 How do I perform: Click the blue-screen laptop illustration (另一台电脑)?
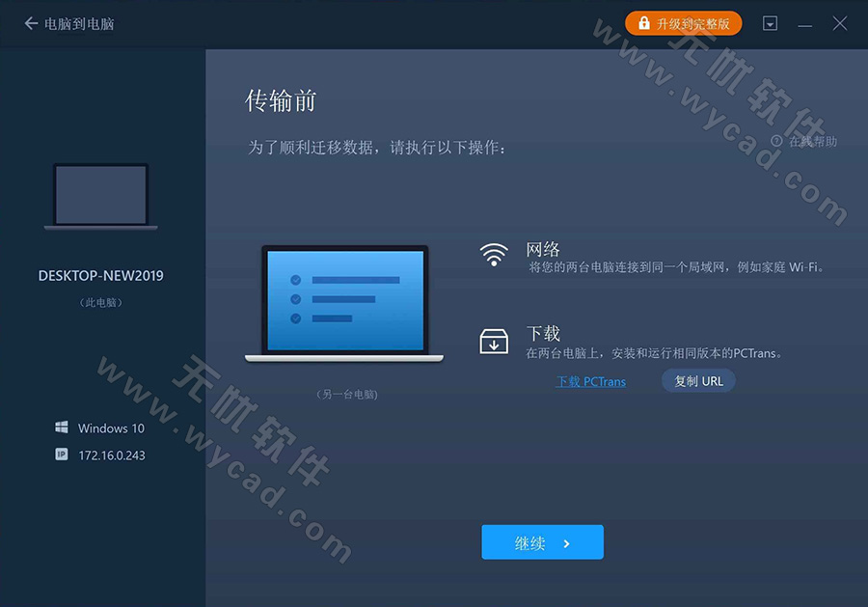pos(344,303)
